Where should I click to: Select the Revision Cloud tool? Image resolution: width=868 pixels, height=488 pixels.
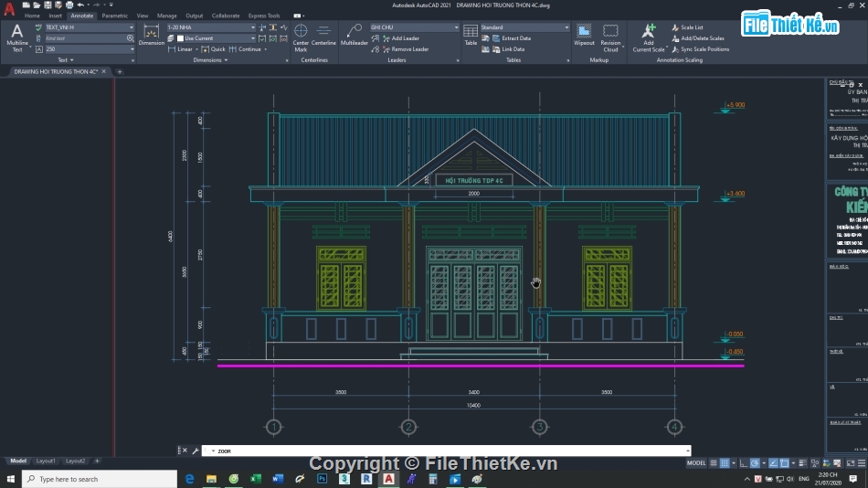click(610, 37)
